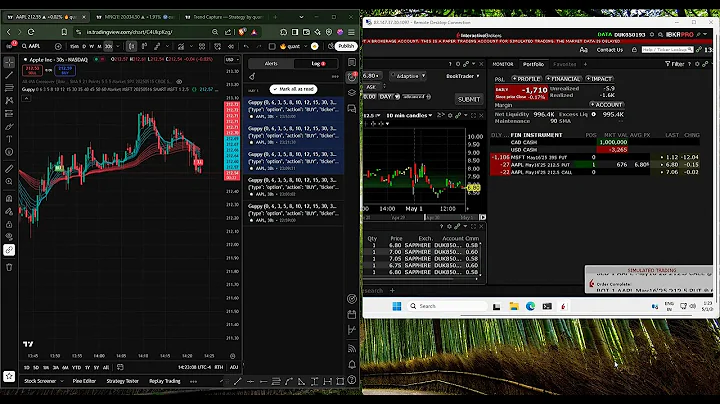This screenshot has height=404, width=720.
Task: Select the Portfolio tab in TWS
Action: [x=533, y=64]
